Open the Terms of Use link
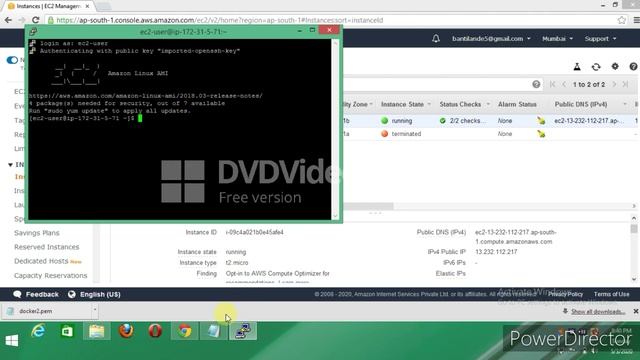Viewport: 640px width, 360px height. 611,294
